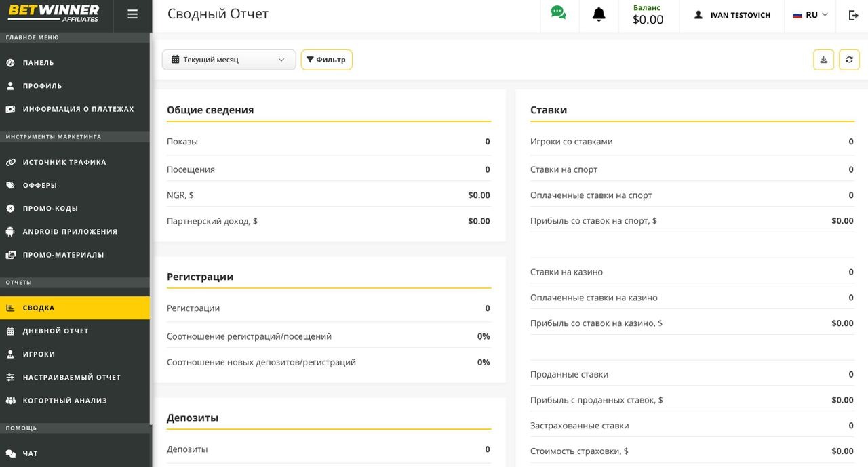Viewport: 868px width, 467px height.
Task: Open Дневной отчет report
Action: pyautogui.click(x=56, y=331)
